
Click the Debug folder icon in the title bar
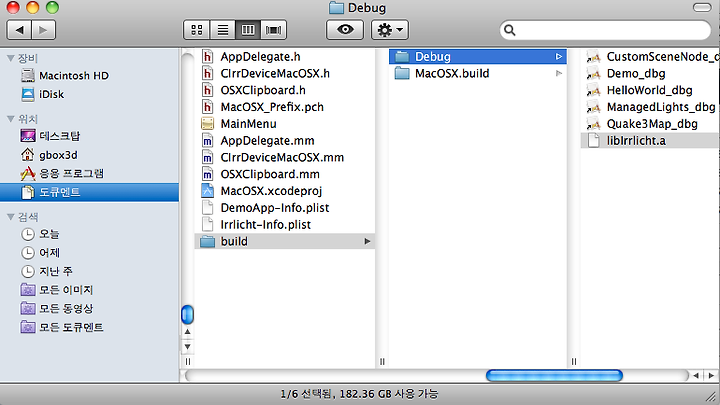337,7
